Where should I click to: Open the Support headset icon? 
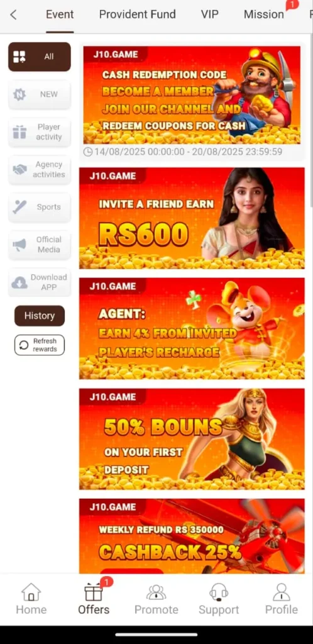tap(219, 592)
